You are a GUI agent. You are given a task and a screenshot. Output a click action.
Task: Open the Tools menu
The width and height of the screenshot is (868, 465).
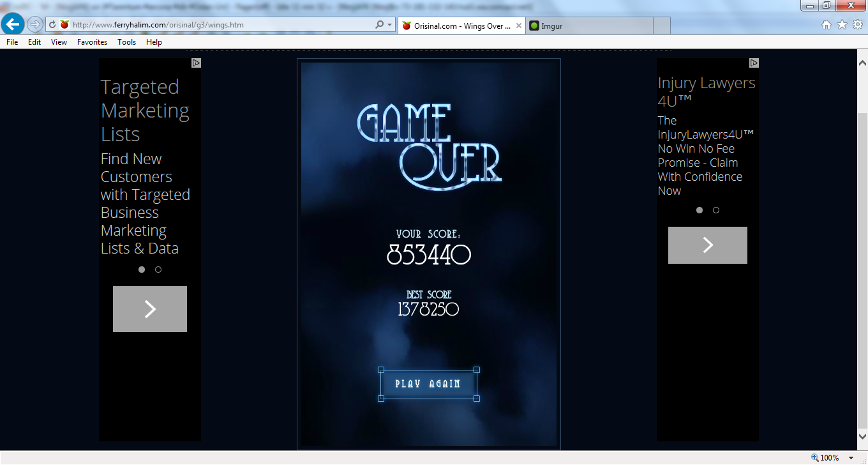pyautogui.click(x=127, y=42)
